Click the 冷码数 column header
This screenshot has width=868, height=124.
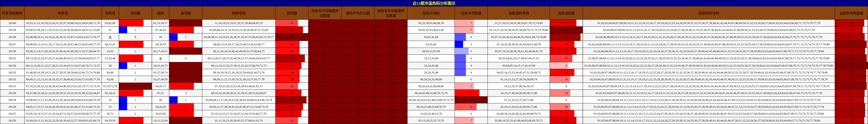click(x=135, y=13)
